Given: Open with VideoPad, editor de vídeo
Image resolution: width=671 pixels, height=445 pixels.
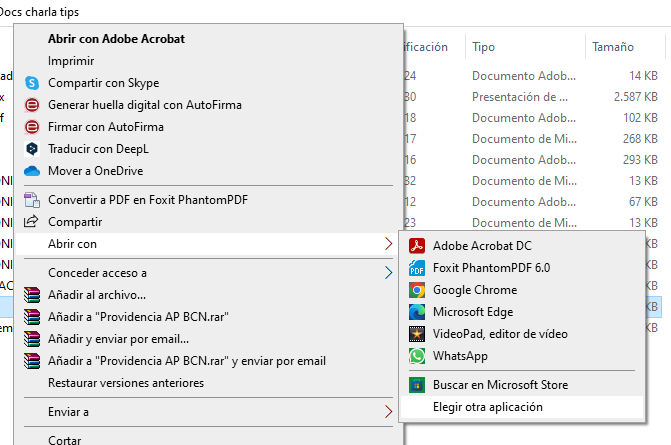Looking at the screenshot, I should (x=521, y=334).
